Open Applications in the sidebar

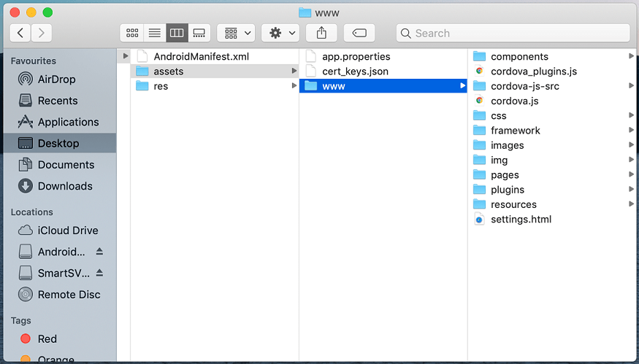tap(59, 122)
